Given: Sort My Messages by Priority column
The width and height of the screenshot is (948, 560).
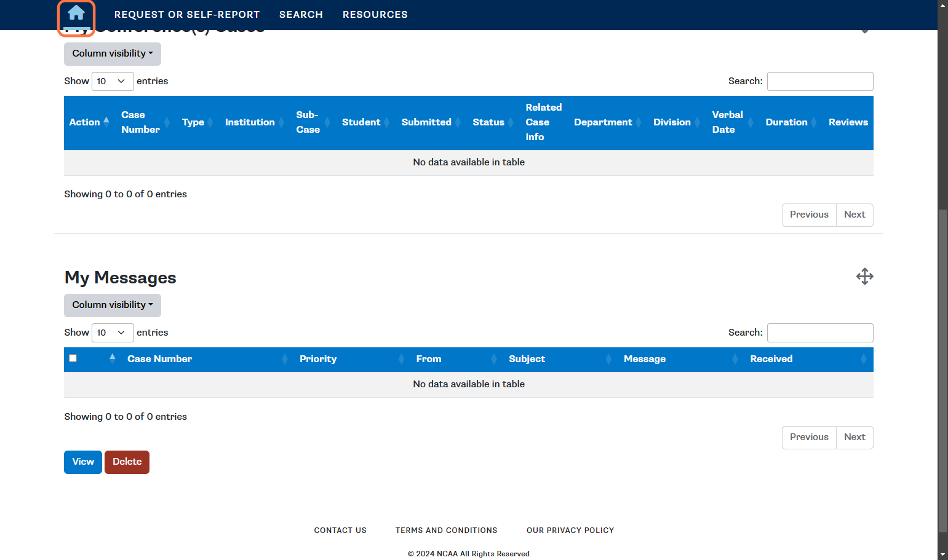Looking at the screenshot, I should (353, 359).
